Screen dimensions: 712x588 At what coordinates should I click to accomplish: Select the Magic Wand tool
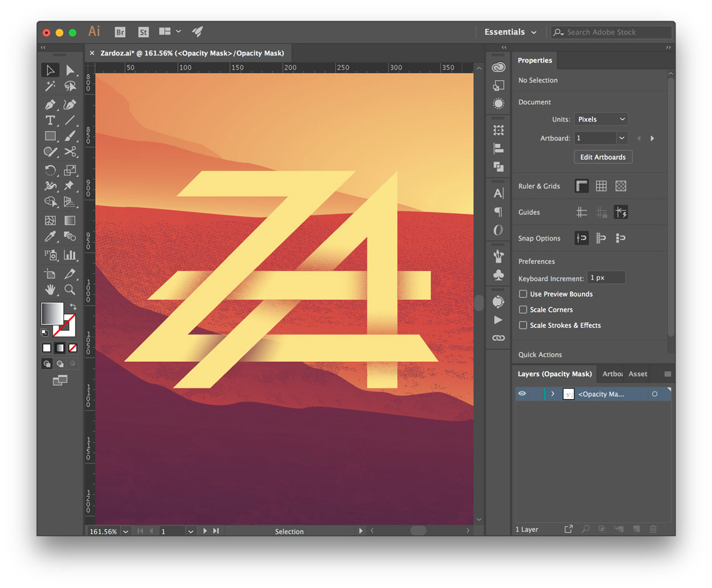click(x=50, y=86)
